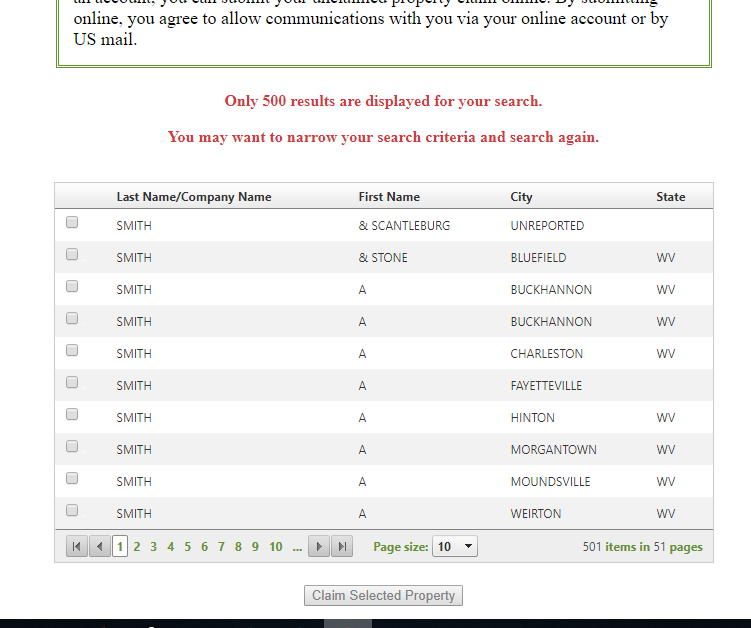Sort by Last Name/Company Name column

(193, 197)
